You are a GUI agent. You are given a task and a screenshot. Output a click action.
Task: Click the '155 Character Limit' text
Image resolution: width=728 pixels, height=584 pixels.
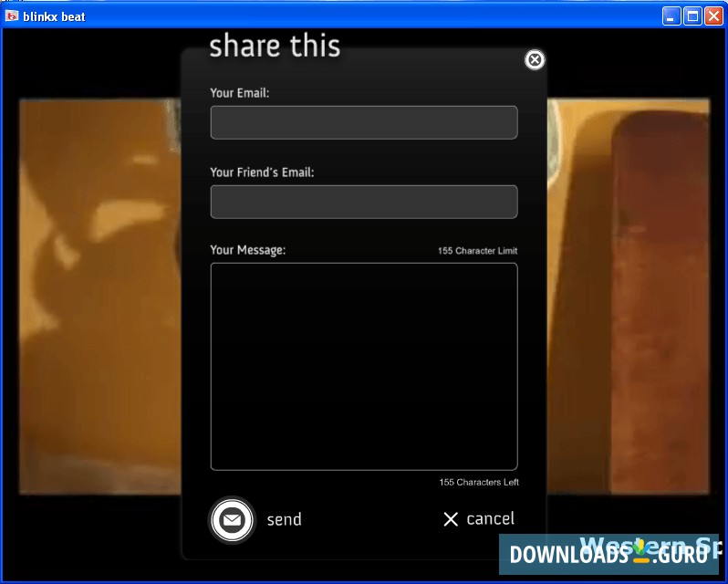click(477, 251)
